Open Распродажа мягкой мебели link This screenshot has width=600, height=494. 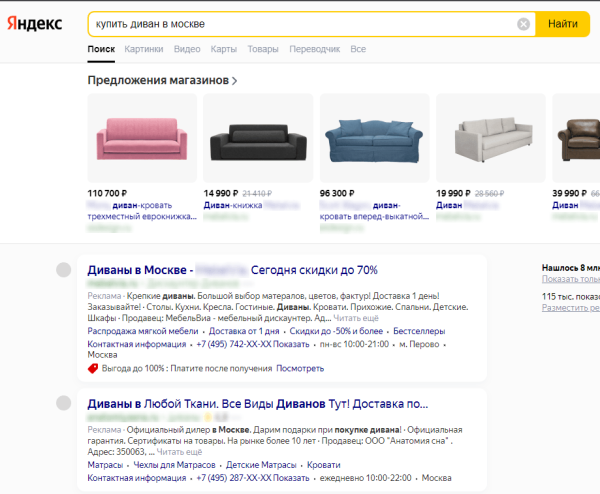tap(143, 331)
